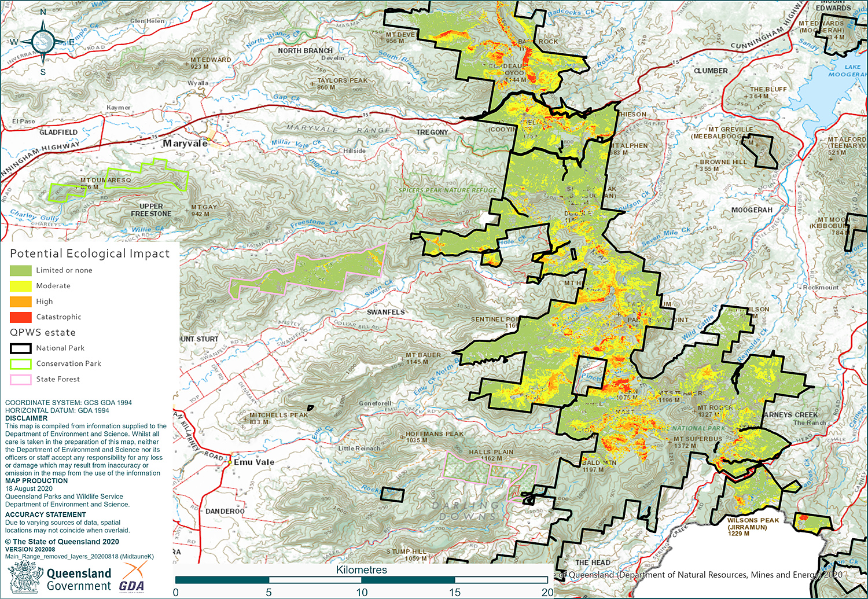Select the National Park black outline symbol
The height and width of the screenshot is (599, 868).
coord(20,348)
